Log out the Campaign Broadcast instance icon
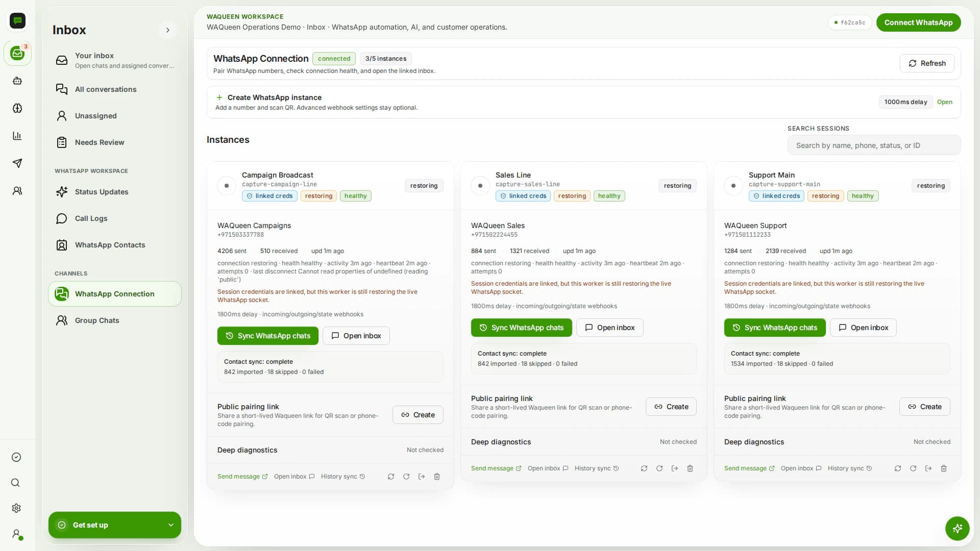Screen dimensions: 980x551 [x=422, y=477]
